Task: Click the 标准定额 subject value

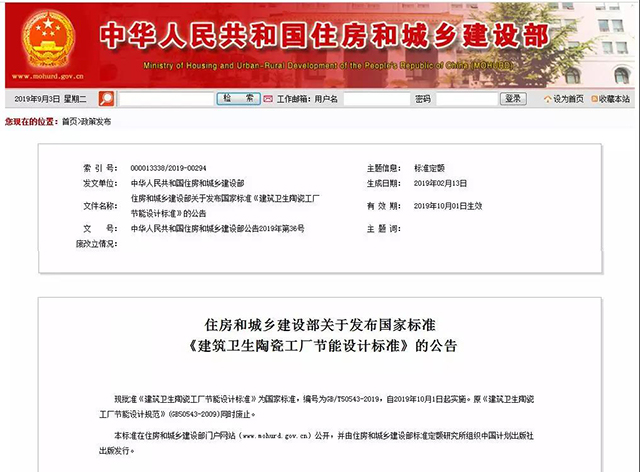Action: pyautogui.click(x=429, y=168)
